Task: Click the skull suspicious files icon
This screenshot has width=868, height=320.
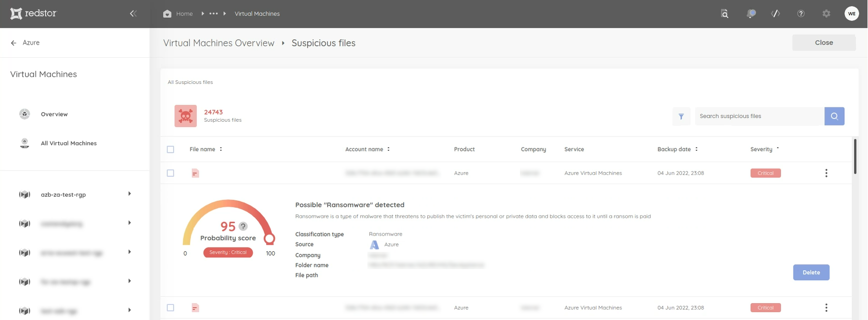Action: coord(186,116)
